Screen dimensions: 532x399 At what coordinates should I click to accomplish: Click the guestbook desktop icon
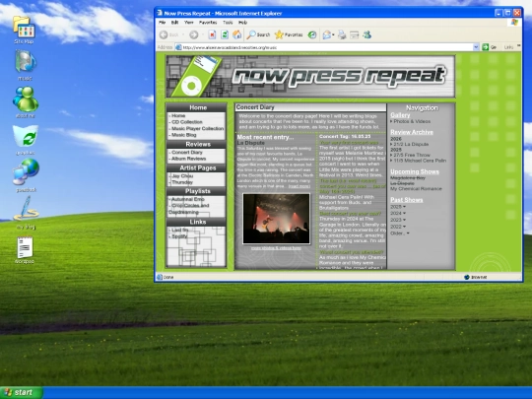26,175
